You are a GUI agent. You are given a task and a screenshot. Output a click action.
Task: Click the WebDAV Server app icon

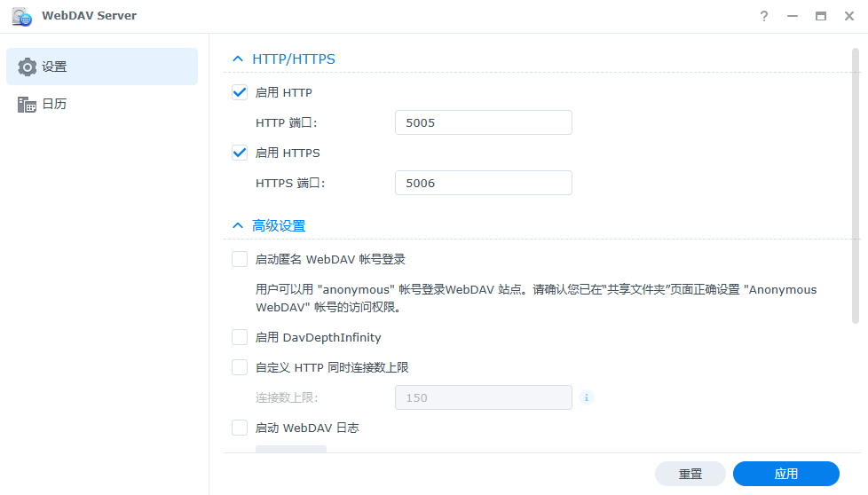tap(22, 16)
